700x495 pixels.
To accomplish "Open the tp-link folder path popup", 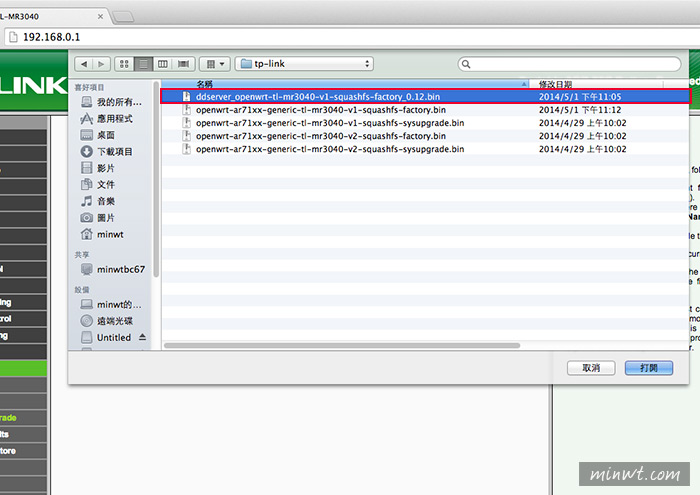I will (x=304, y=64).
